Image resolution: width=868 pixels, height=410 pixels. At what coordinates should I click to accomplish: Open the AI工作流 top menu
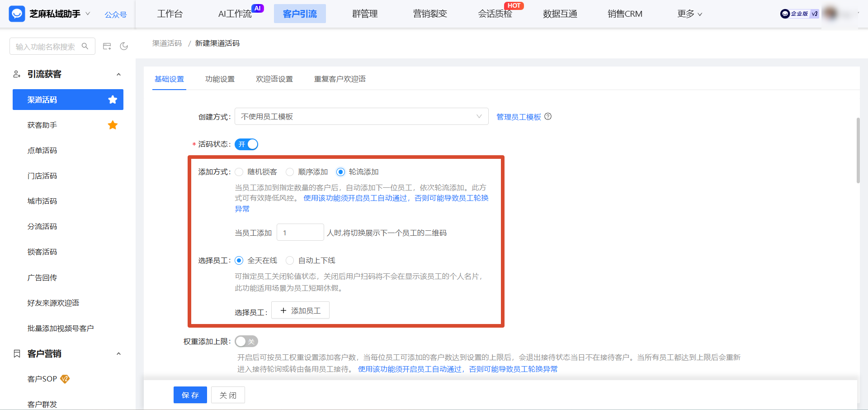click(235, 14)
